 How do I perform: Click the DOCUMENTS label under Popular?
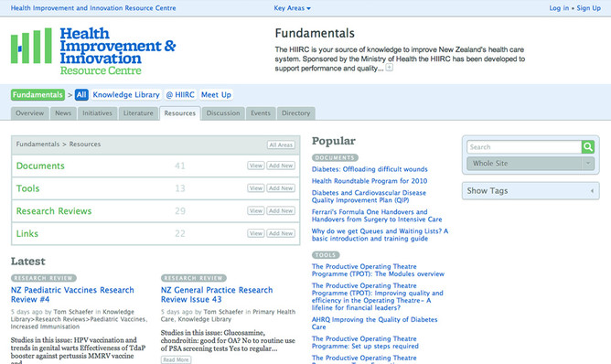pos(335,158)
